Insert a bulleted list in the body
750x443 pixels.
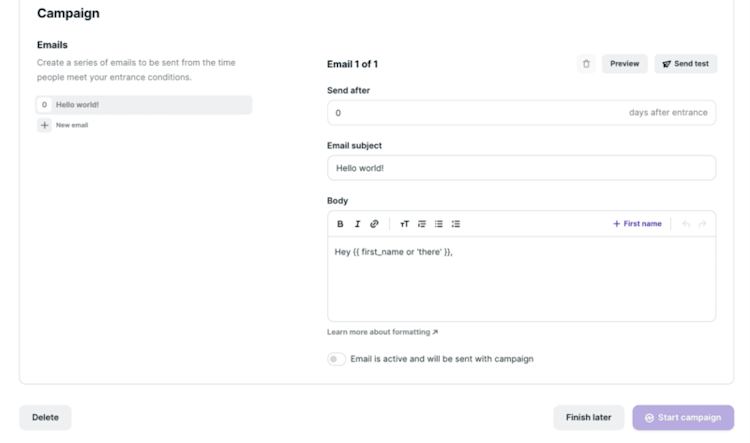(x=438, y=224)
